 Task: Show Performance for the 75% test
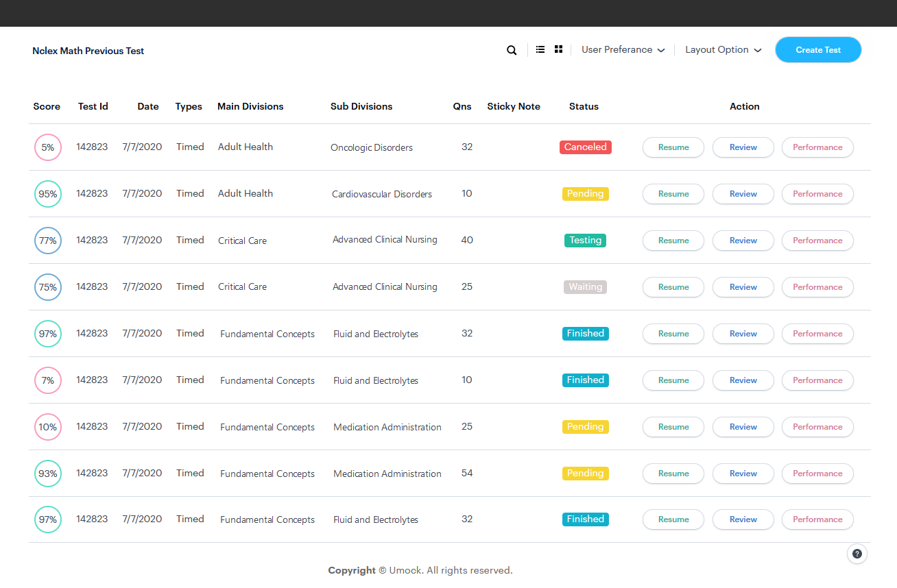(x=817, y=287)
